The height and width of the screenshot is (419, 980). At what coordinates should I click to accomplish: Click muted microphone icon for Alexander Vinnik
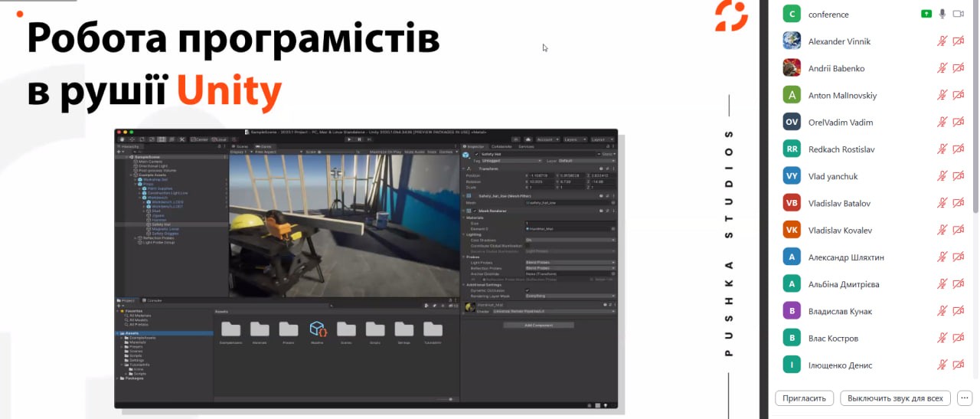(x=942, y=41)
